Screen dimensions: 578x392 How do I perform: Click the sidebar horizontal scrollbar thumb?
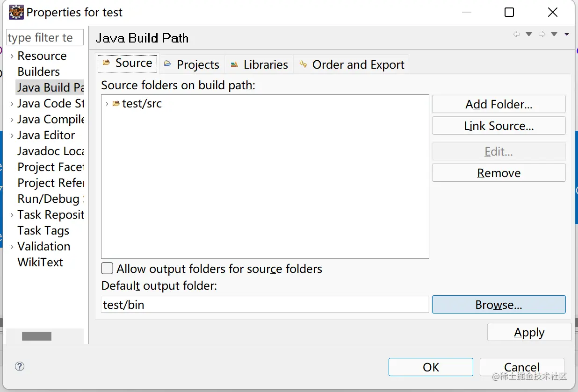coord(36,336)
